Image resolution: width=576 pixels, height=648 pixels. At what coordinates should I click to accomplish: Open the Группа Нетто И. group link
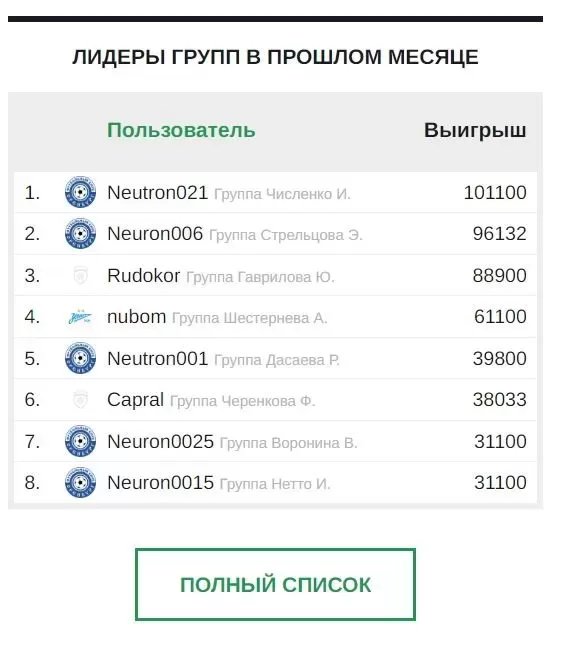coord(275,484)
